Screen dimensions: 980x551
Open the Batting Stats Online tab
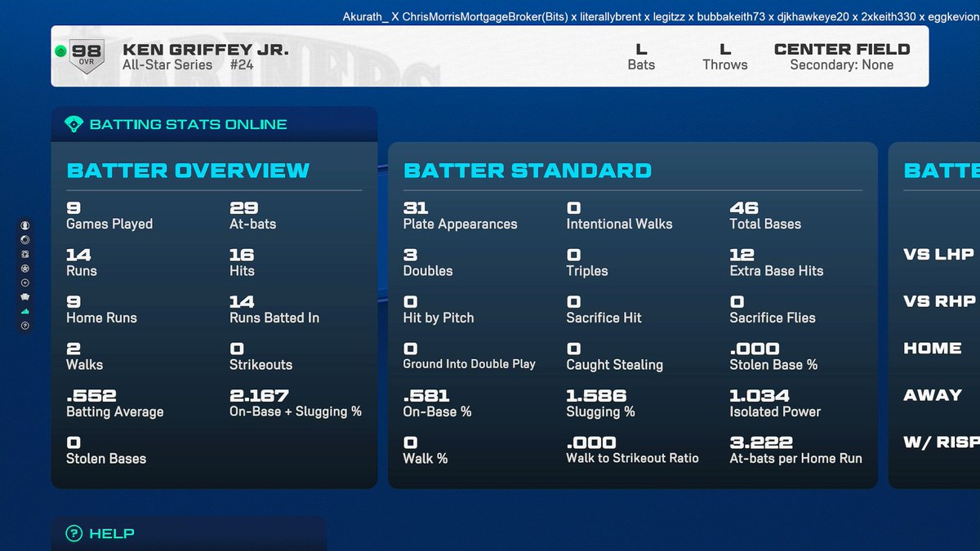[x=214, y=125]
